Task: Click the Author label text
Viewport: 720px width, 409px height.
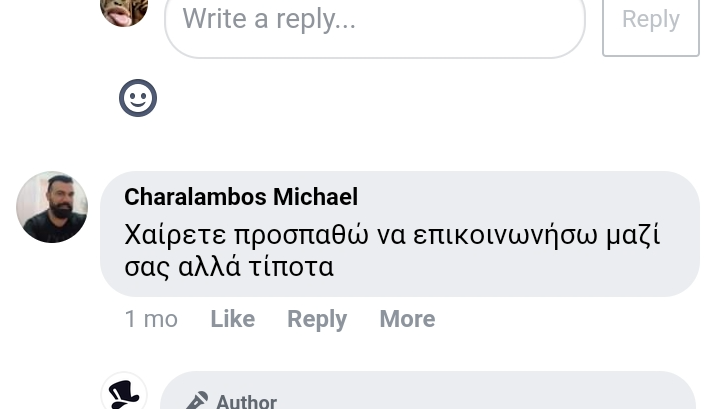Action: [247, 402]
